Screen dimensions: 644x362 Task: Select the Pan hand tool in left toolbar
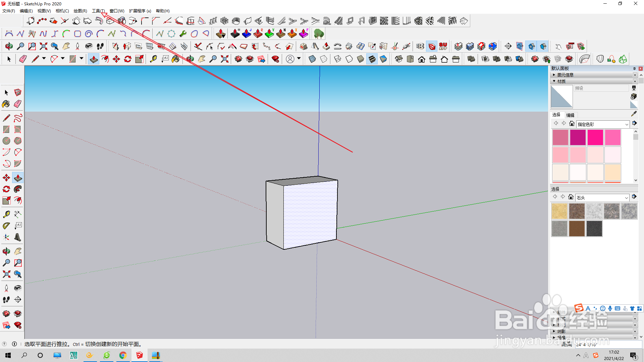18,251
